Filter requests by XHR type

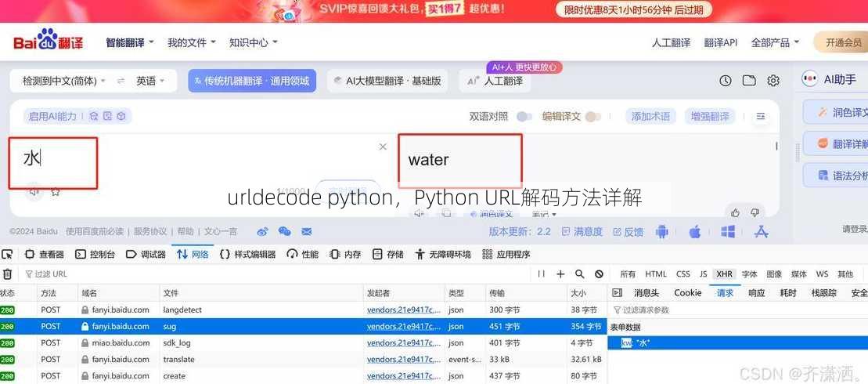724,274
